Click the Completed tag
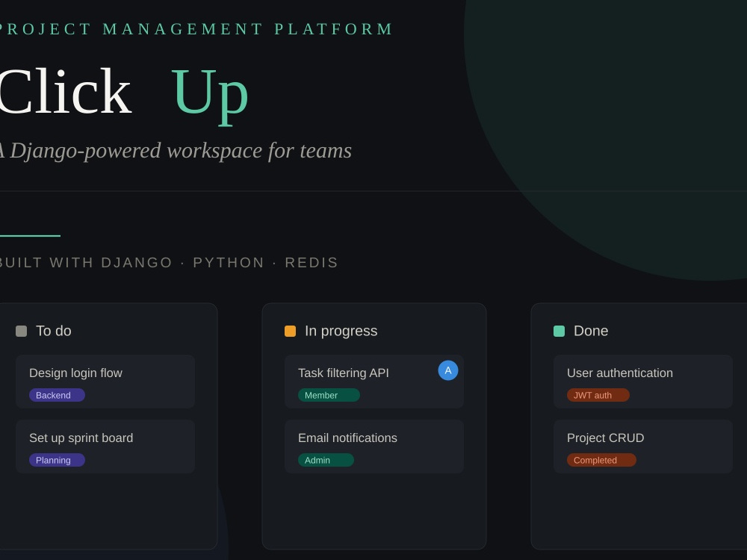 tap(601, 460)
